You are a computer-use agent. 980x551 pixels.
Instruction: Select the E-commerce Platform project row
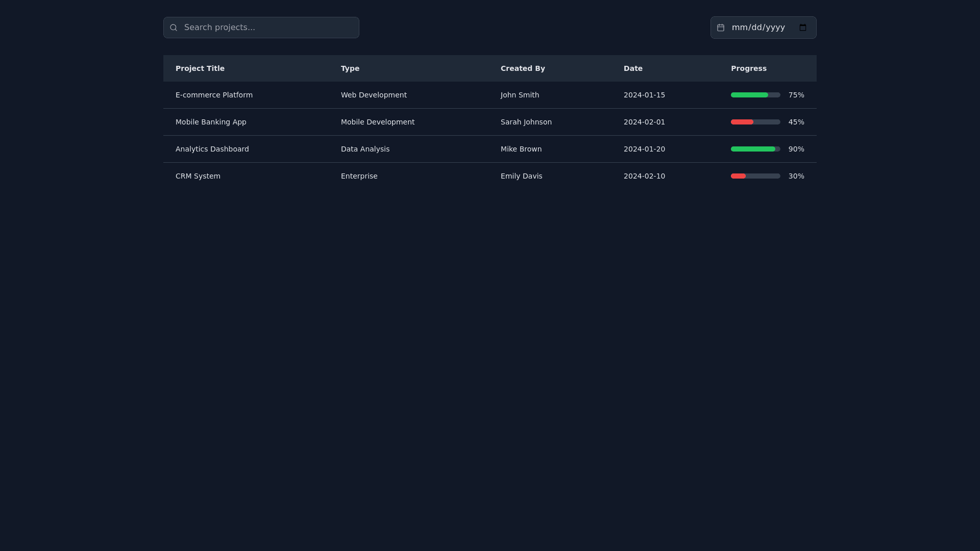214,95
